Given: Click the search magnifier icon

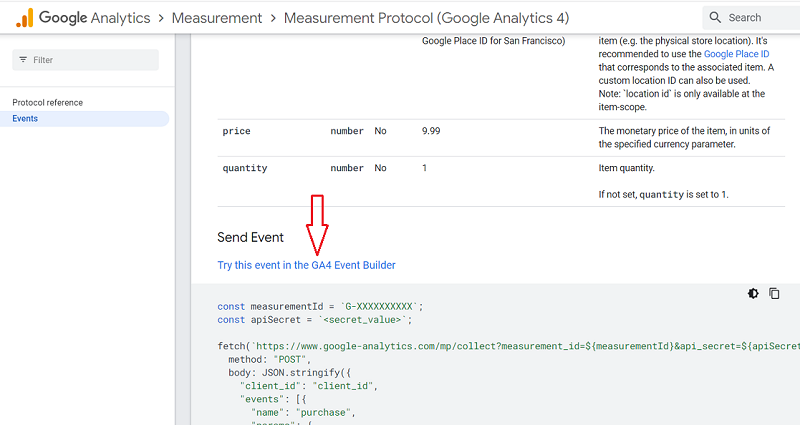Looking at the screenshot, I should pyautogui.click(x=715, y=17).
